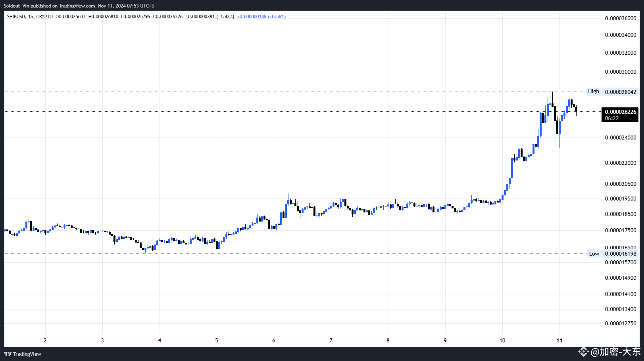Click the 0.000015700 price axis label
The width and height of the screenshot is (644, 361).
click(x=621, y=262)
